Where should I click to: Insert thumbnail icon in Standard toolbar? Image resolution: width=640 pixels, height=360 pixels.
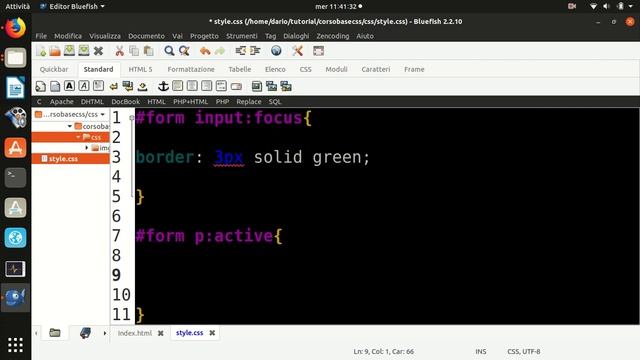point(271,86)
